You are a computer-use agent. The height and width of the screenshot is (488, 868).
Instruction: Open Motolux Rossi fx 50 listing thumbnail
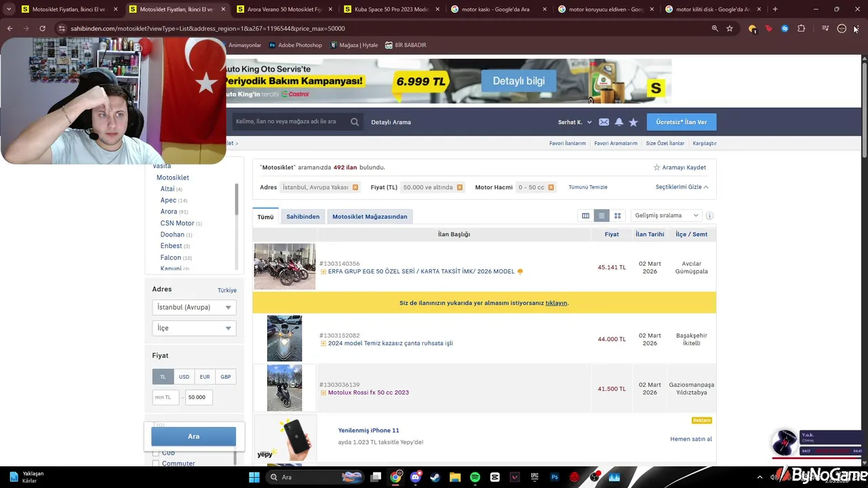coord(284,388)
